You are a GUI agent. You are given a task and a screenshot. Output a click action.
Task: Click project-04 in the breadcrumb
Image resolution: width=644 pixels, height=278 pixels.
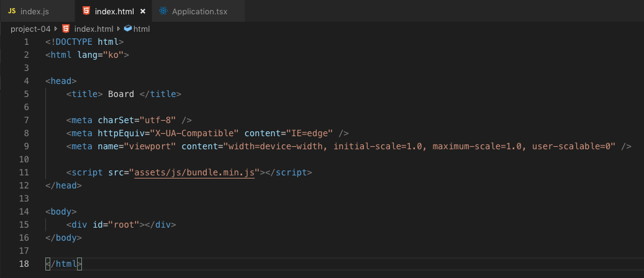click(30, 29)
